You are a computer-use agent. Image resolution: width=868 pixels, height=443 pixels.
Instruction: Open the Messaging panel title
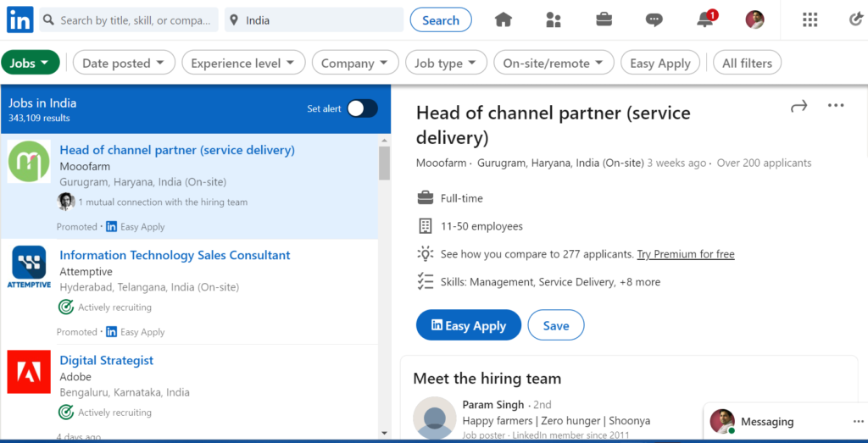[767, 422]
